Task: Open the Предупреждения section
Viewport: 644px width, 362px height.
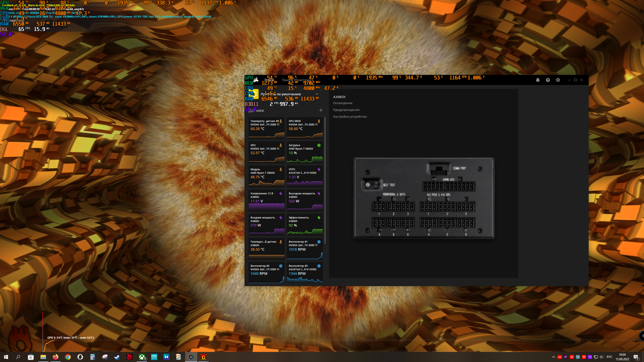Action: pyautogui.click(x=346, y=110)
